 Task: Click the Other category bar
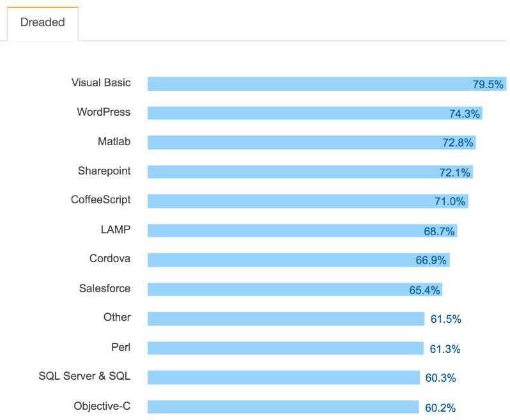[286, 318]
